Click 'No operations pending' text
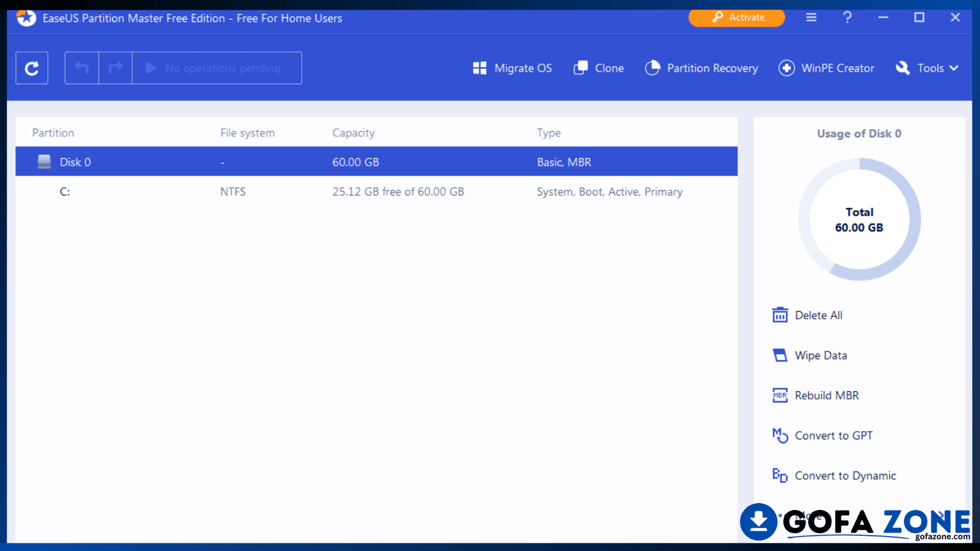This screenshot has width=980, height=551. pyautogui.click(x=223, y=68)
